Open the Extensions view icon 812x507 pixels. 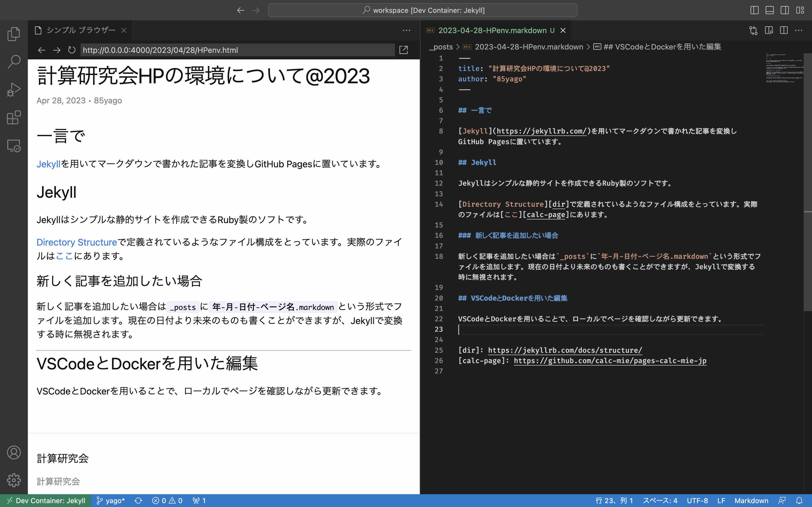(14, 118)
